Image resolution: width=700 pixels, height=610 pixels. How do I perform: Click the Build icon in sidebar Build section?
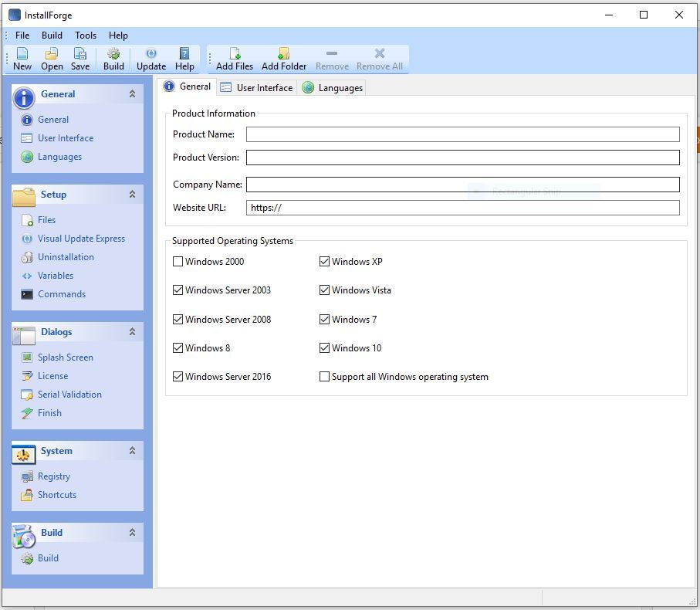27,558
